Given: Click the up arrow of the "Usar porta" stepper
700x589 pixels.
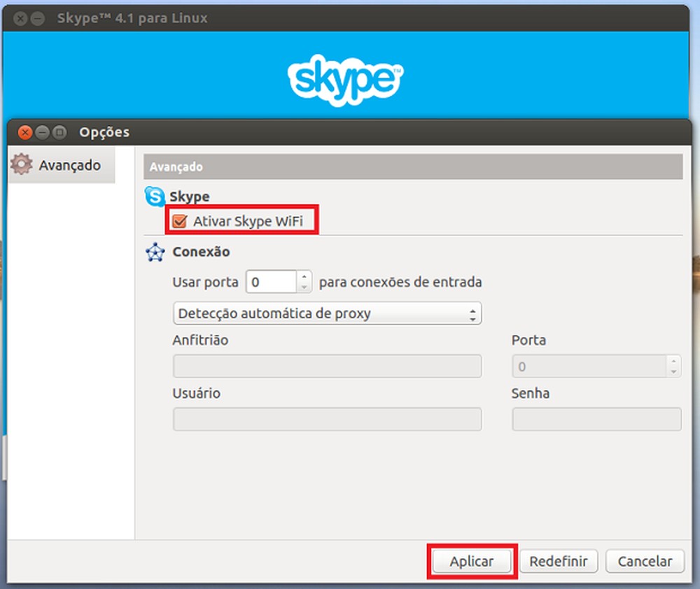Looking at the screenshot, I should [x=304, y=277].
